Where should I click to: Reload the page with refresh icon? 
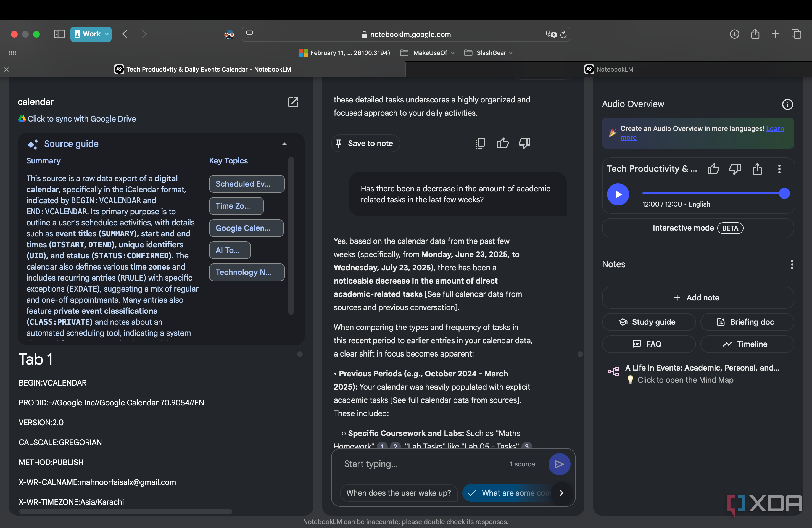coord(564,35)
